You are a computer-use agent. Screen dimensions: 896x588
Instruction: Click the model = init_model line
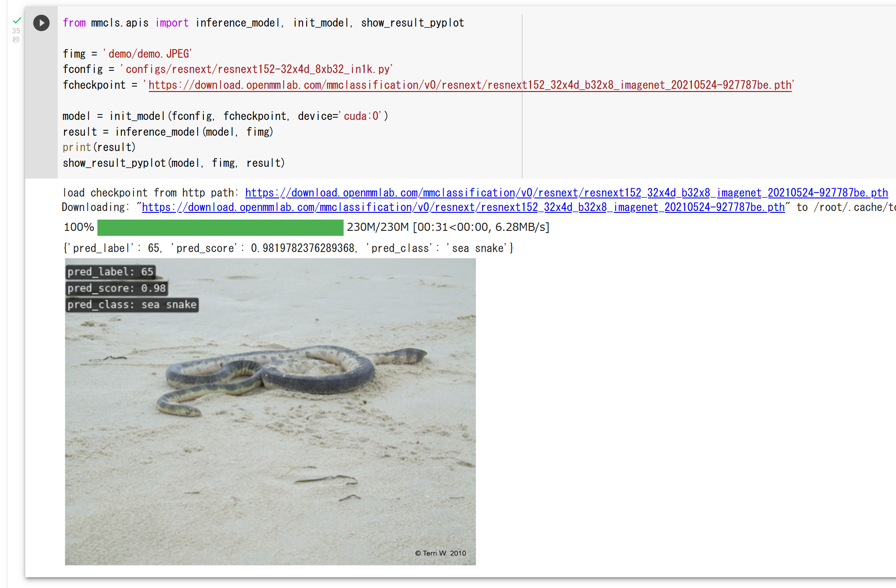click(x=225, y=116)
